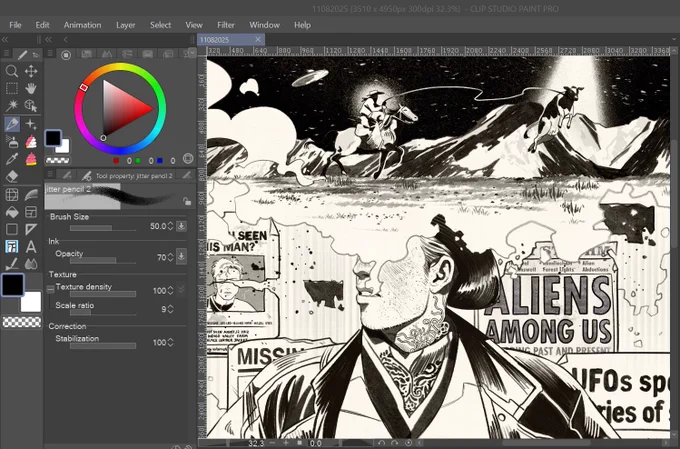Select large white sub color swatch
Image resolution: width=680 pixels, height=449 pixels.
(31, 302)
